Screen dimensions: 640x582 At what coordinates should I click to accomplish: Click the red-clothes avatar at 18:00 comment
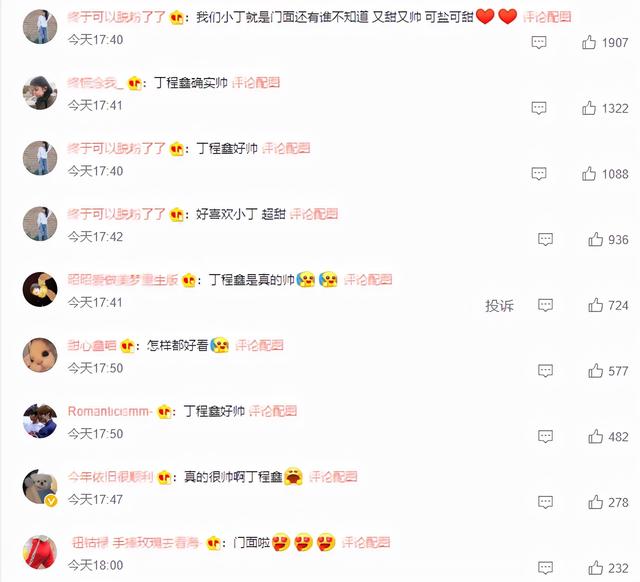[40, 552]
